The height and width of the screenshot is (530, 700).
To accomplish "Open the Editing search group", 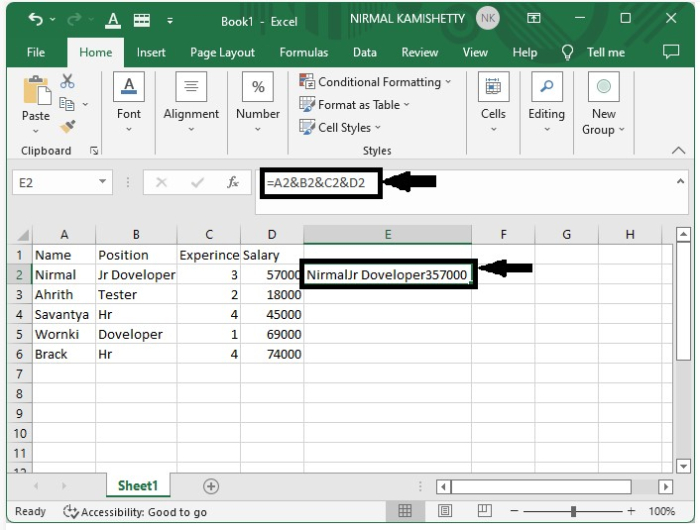I will (x=546, y=106).
